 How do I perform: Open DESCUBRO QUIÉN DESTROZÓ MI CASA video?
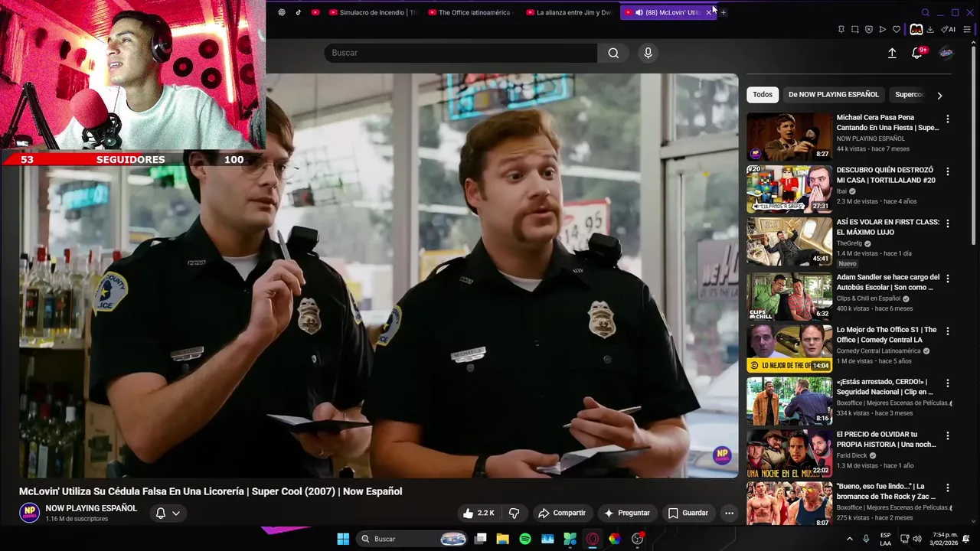coord(789,189)
